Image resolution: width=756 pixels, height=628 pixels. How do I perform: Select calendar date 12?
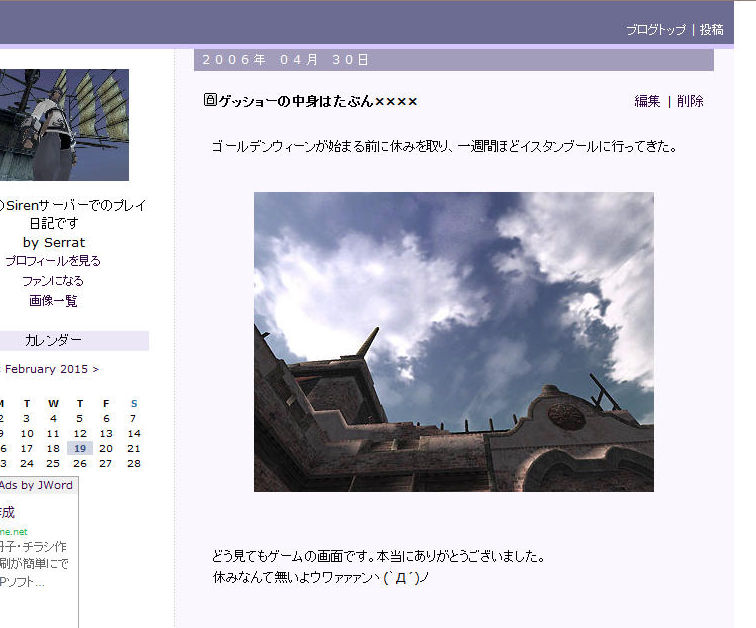80,434
